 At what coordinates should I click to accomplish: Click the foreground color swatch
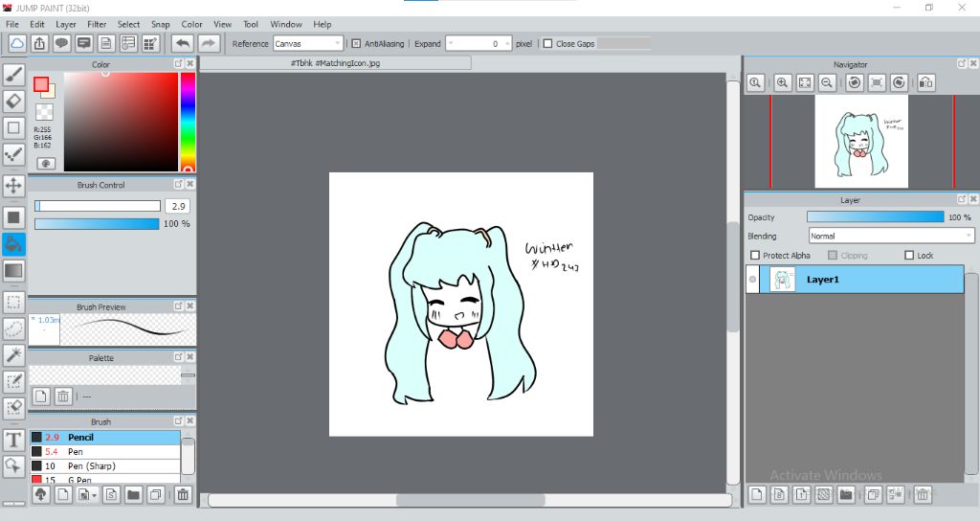click(x=41, y=84)
